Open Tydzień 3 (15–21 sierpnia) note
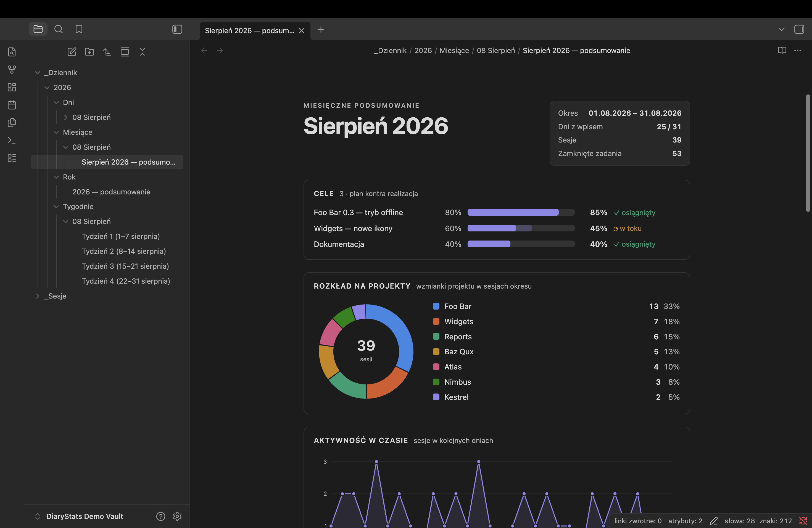 click(125, 266)
